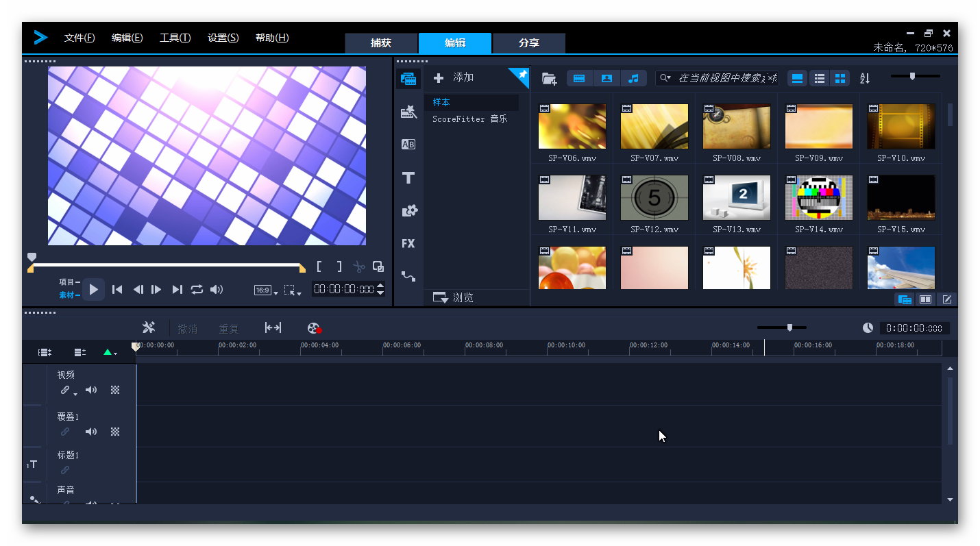Select the ScoreFitter 音乐 folder
The width and height of the screenshot is (980, 546).
471,119
